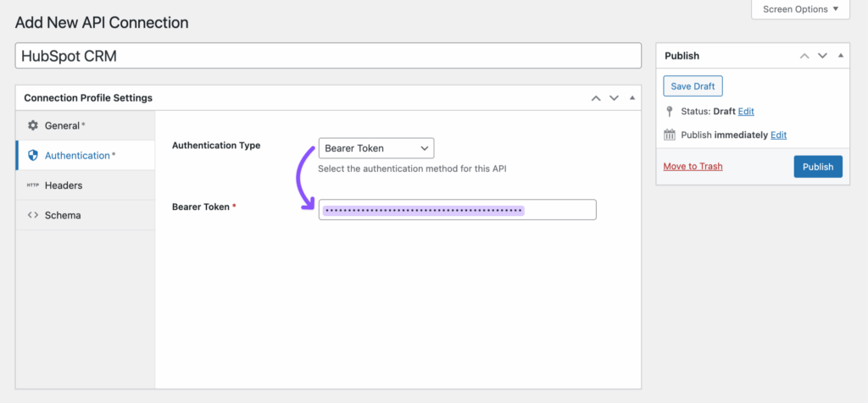Click the HTTP Headers icon
The width and height of the screenshot is (868, 403).
pos(33,185)
